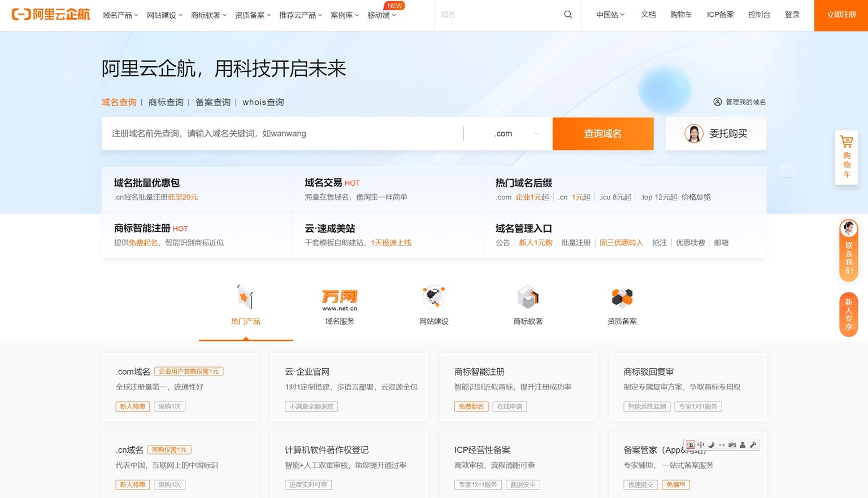
Task: Click the 价格总览 link
Action: [696, 197]
